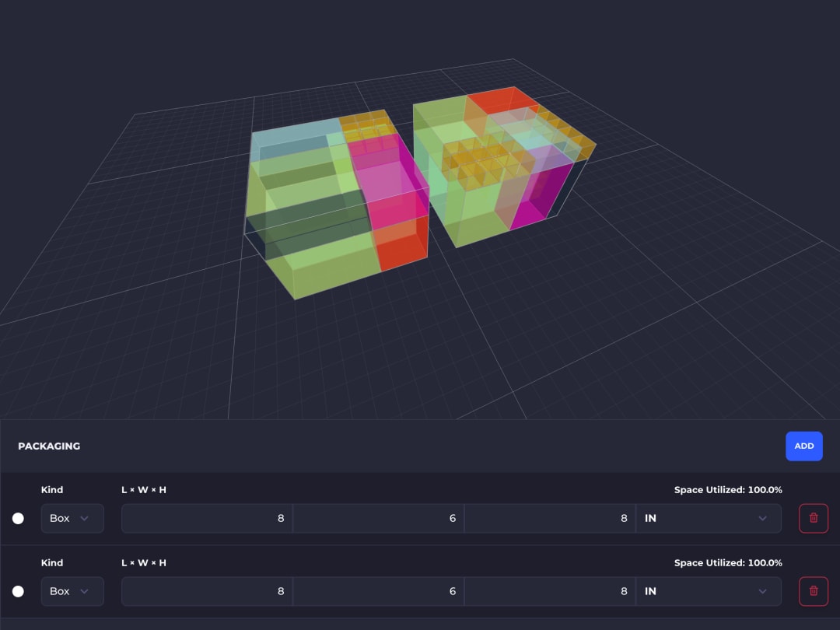This screenshot has width=840, height=630.
Task: Open the Kind dropdown in first row
Action: 72,518
